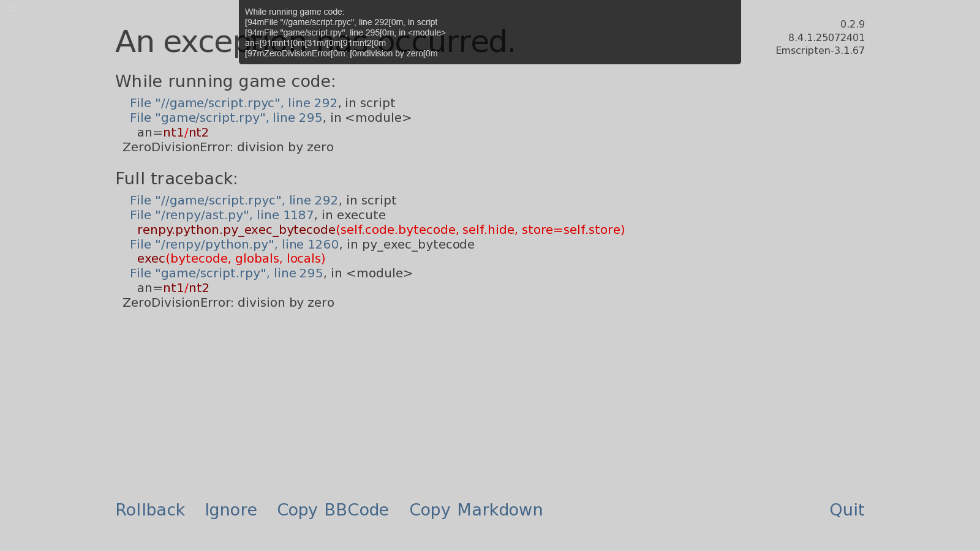
Task: Open script.rpy line 295 link in Full traceback
Action: point(226,273)
